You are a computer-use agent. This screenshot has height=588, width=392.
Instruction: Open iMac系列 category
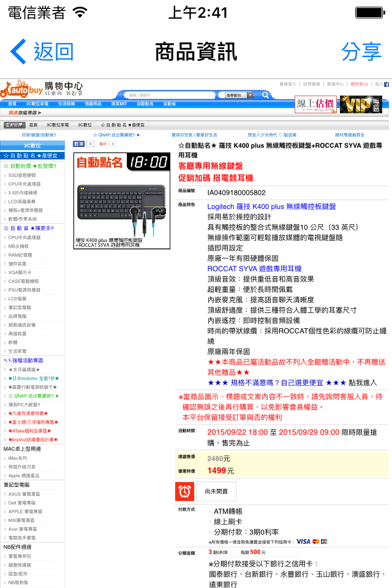[18, 458]
